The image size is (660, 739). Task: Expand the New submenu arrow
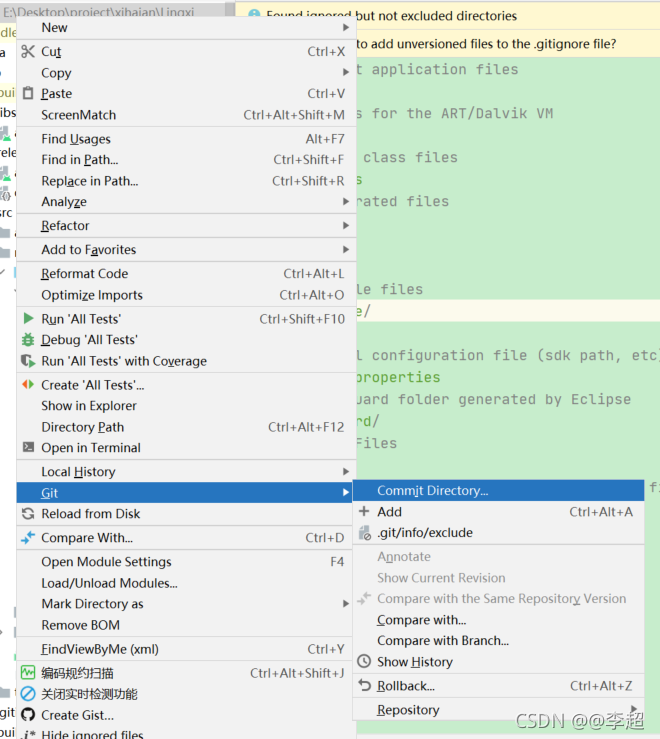pyautogui.click(x=346, y=27)
